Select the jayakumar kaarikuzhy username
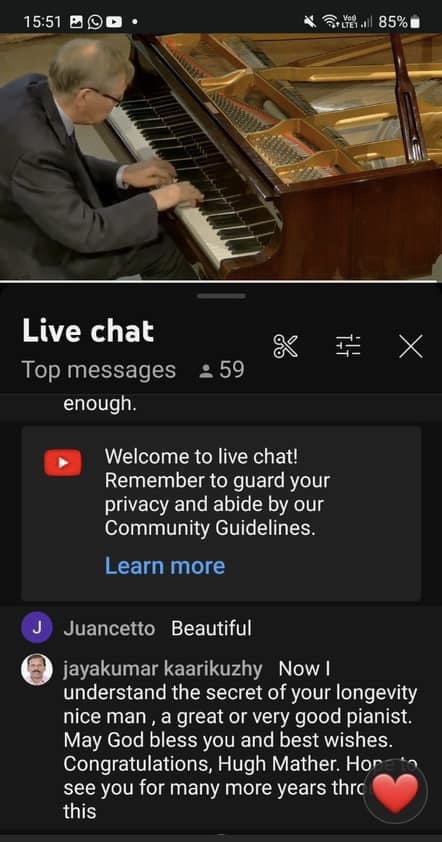 (x=163, y=670)
